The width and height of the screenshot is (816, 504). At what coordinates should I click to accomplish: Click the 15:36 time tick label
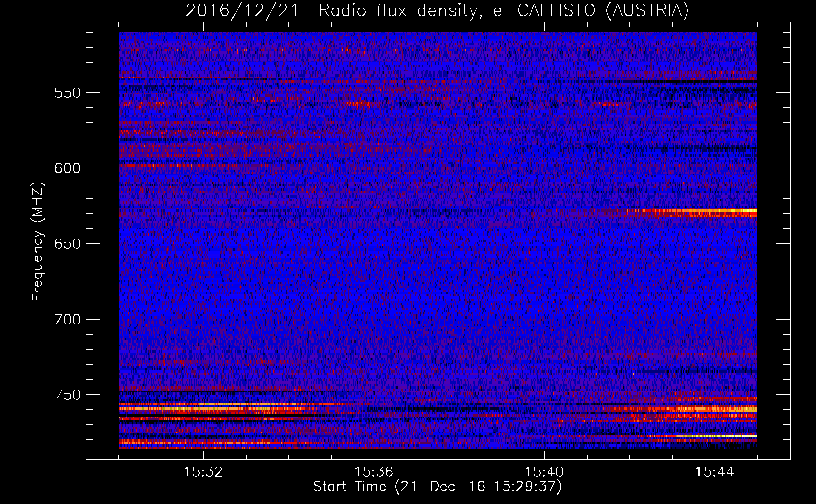374,472
